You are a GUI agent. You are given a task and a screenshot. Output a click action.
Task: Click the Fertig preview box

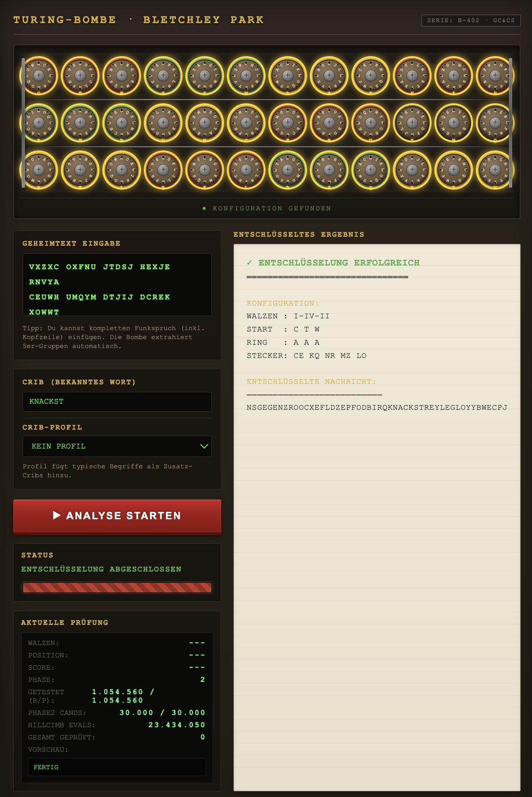click(117, 767)
